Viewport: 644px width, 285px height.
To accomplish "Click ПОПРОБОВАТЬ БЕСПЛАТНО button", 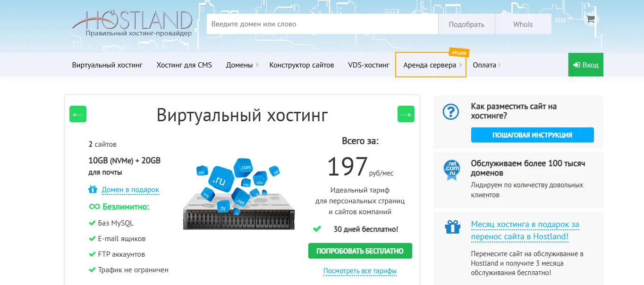I will tap(360, 251).
